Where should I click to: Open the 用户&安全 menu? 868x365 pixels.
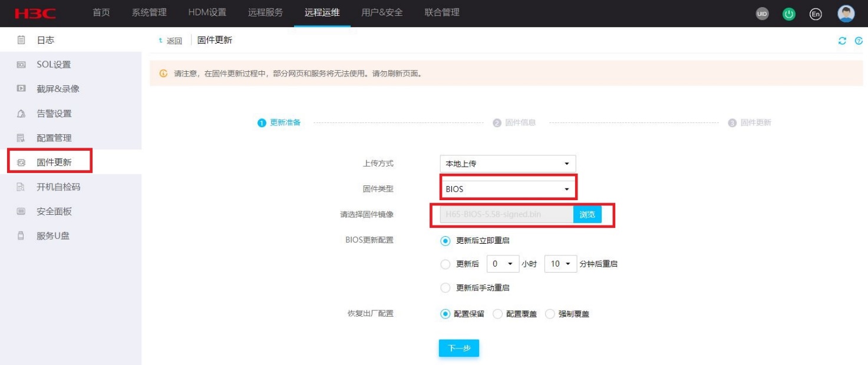tap(383, 12)
